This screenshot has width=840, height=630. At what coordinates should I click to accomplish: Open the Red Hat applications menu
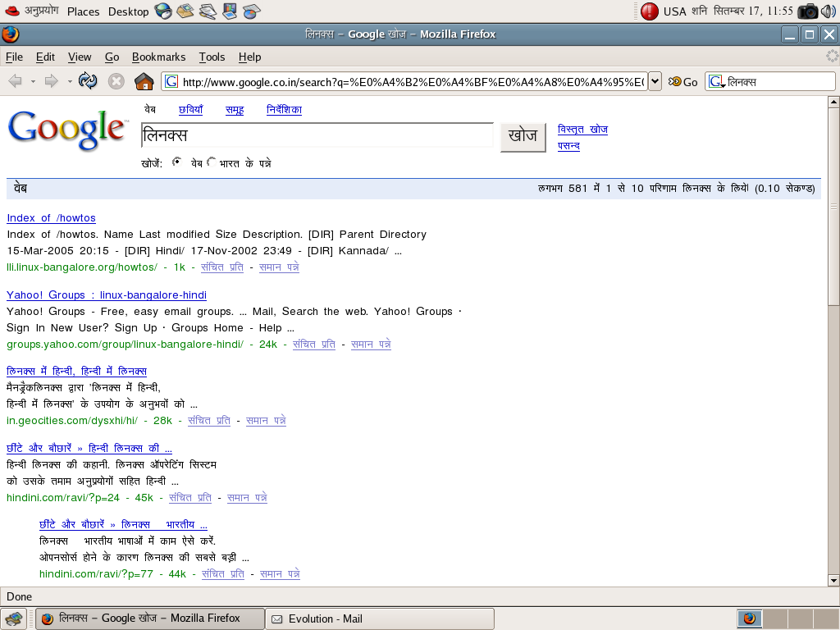pos(31,11)
